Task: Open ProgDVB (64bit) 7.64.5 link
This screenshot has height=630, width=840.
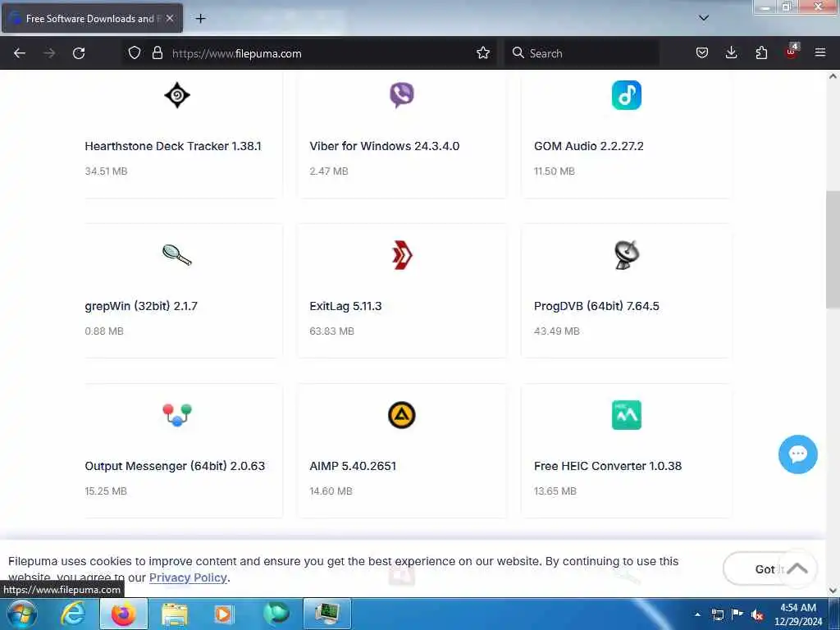Action: pyautogui.click(x=596, y=307)
